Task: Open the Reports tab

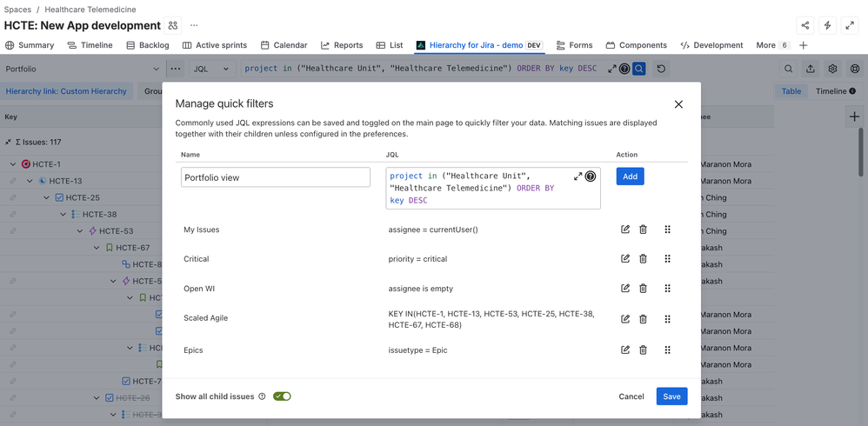Action: 342,45
